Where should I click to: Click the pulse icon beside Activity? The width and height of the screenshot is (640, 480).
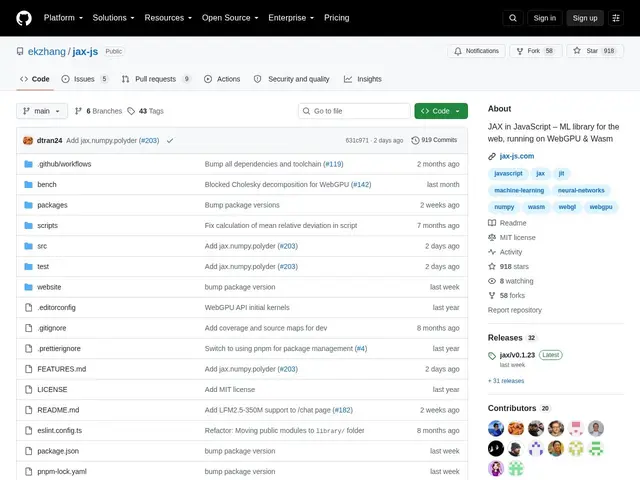(x=492, y=252)
